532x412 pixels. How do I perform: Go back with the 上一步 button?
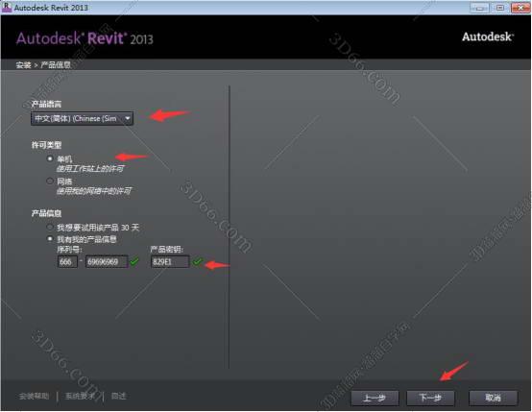(375, 398)
